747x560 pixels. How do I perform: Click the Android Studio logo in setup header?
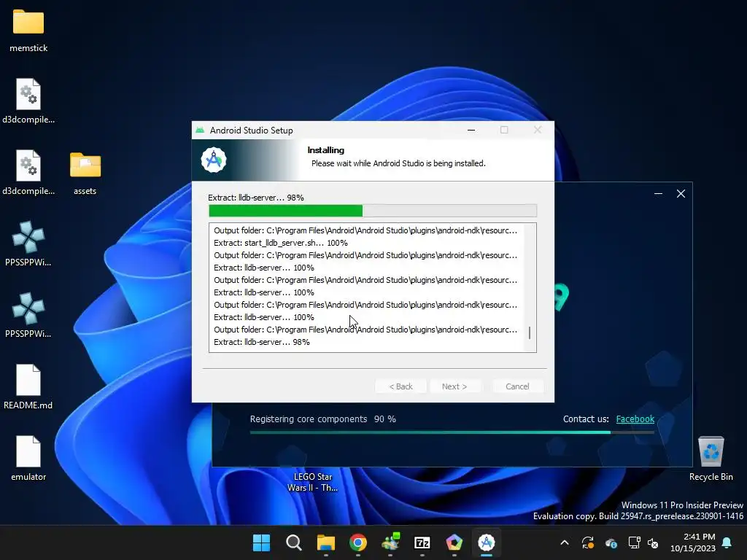point(214,160)
